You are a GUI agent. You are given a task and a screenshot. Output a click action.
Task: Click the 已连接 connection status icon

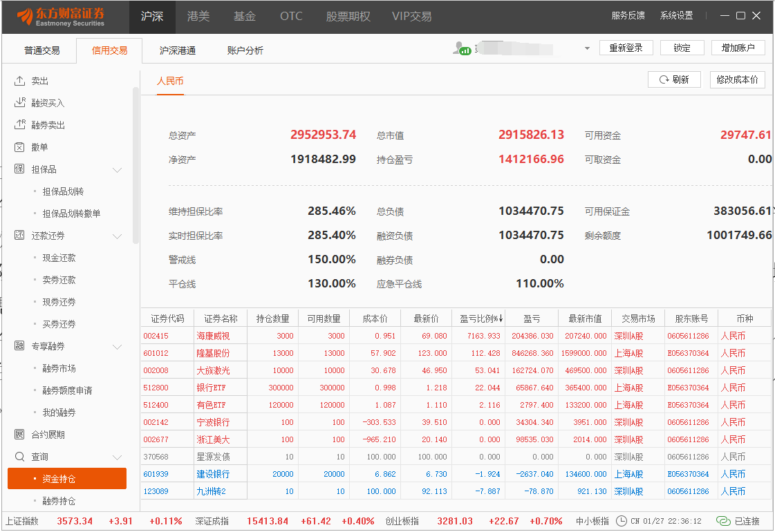point(723,521)
